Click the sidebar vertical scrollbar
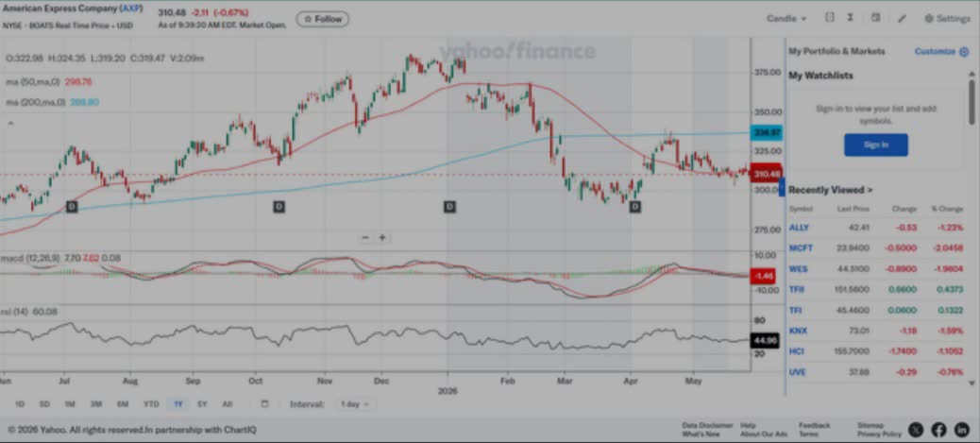This screenshot has height=443, width=980. click(972, 100)
